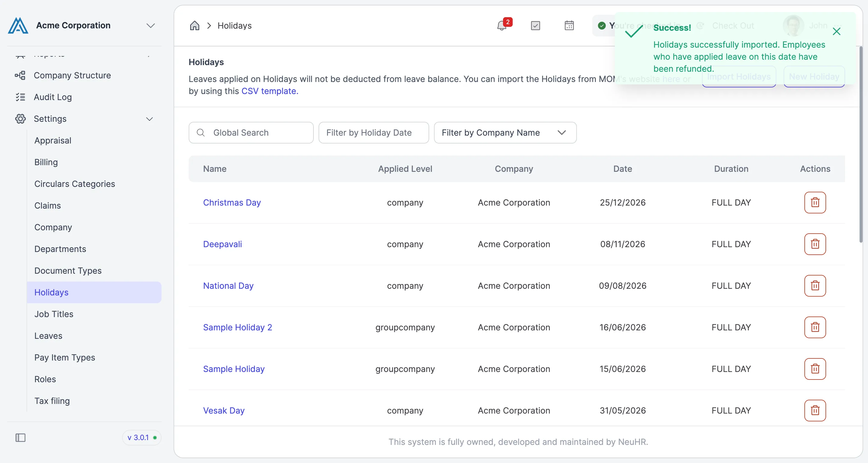Click the search magnifier icon

pos(200,133)
